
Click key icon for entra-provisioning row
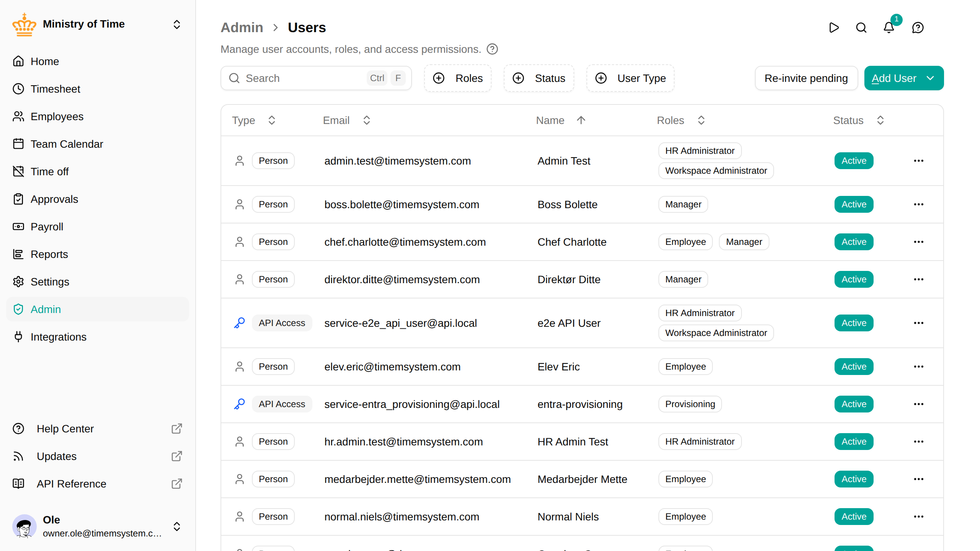click(240, 404)
